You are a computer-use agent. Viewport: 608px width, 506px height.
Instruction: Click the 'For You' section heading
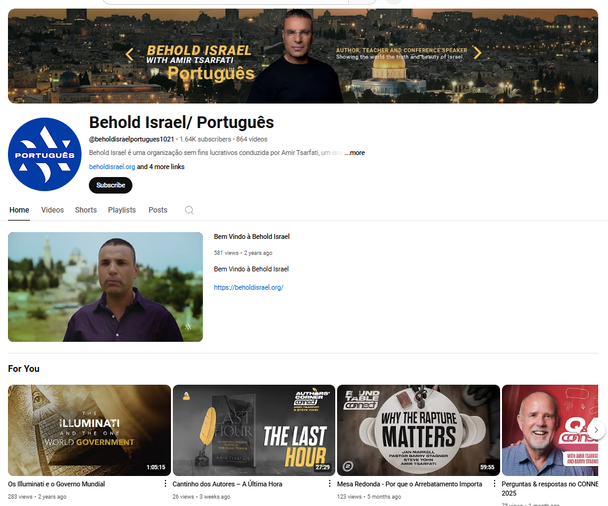pos(24,369)
